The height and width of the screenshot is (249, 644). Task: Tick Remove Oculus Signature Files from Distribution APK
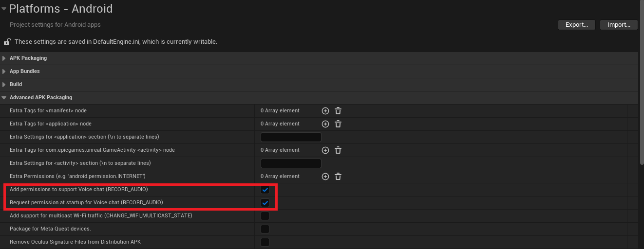point(265,242)
